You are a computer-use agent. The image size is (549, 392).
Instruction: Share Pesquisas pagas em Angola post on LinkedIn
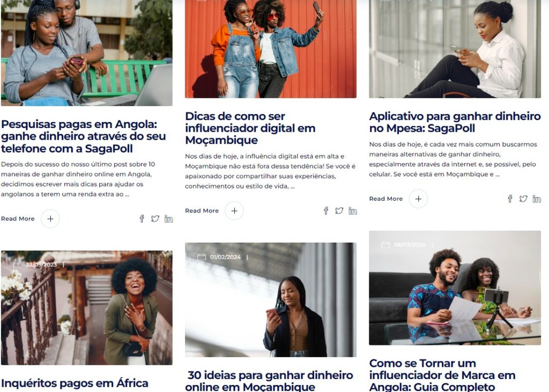(x=169, y=219)
